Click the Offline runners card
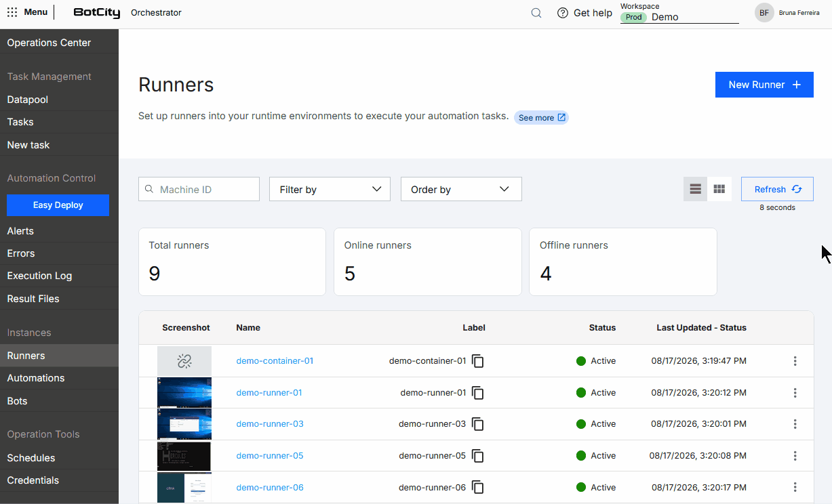832x504 pixels. [x=623, y=262]
